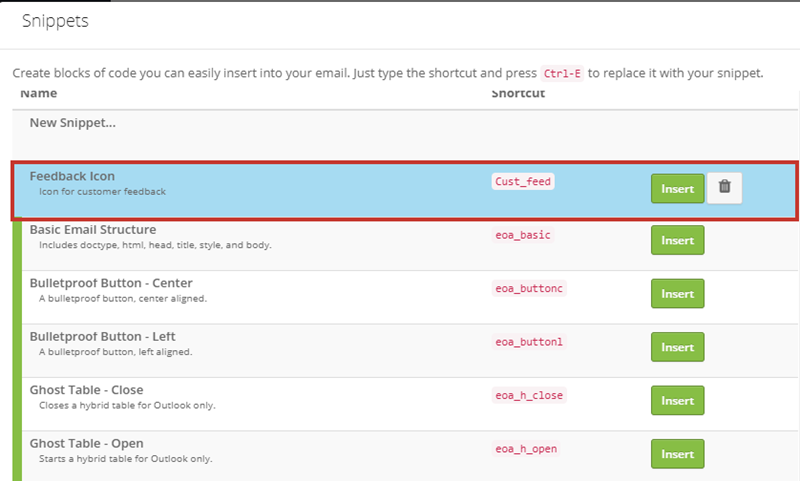Insert the Ghost Table - Open snippet
This screenshot has height=481, width=800.
click(678, 454)
